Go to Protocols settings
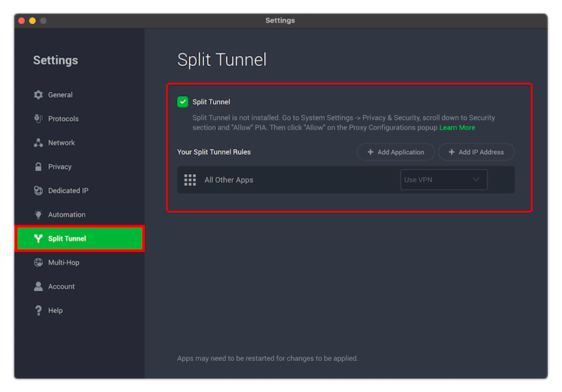 80,118
